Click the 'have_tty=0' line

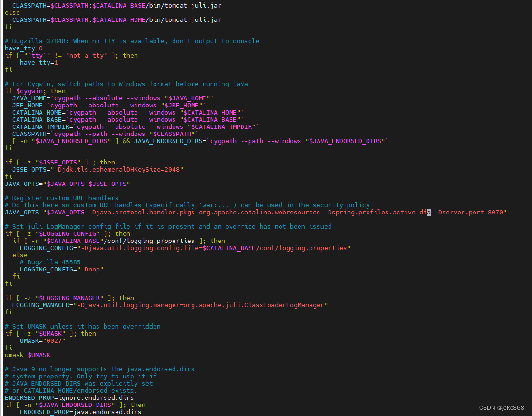24,48
